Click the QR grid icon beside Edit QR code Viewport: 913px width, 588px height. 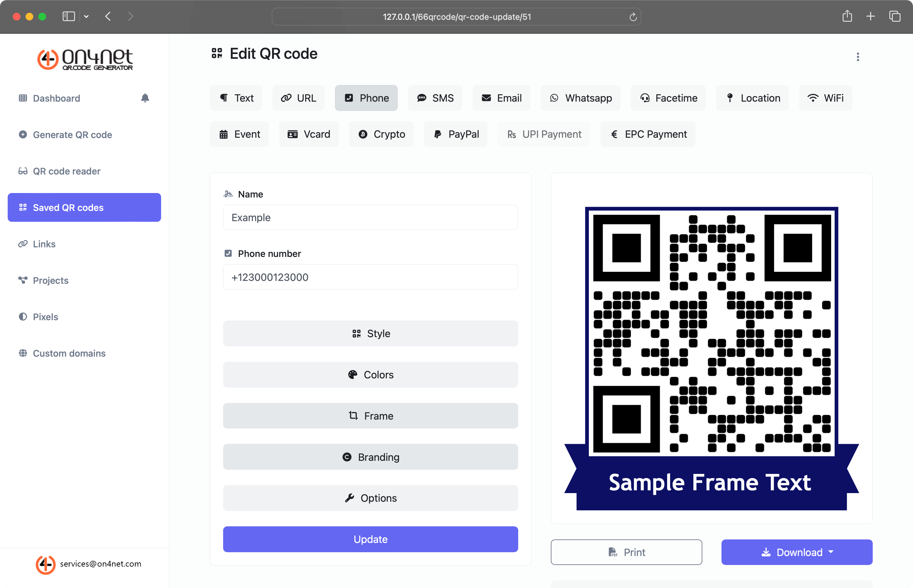217,53
